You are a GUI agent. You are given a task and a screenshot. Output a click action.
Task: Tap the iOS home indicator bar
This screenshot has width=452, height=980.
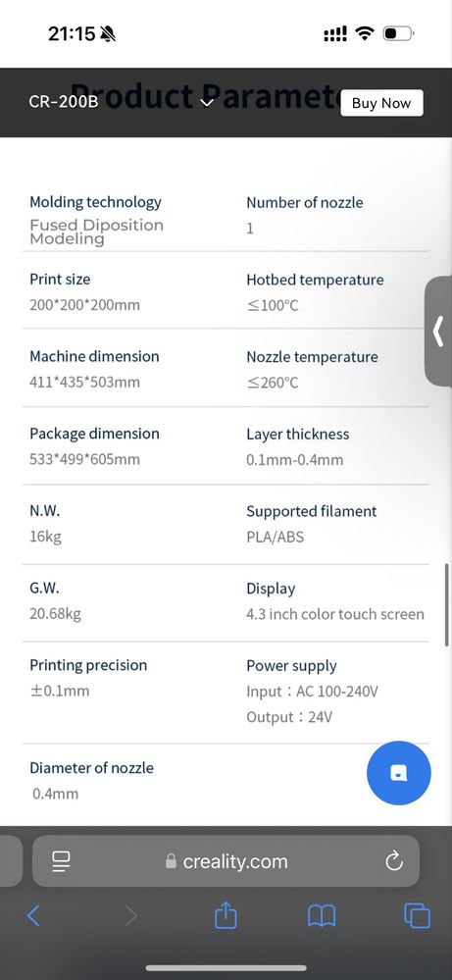(x=226, y=968)
